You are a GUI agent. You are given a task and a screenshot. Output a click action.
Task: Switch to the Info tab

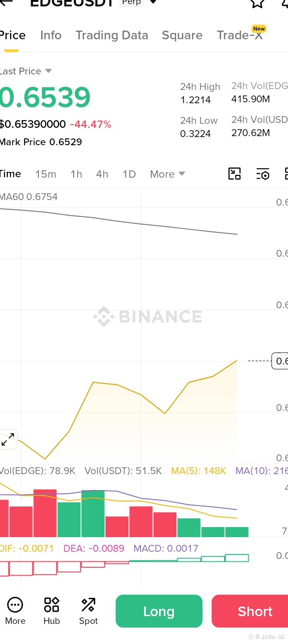click(51, 35)
